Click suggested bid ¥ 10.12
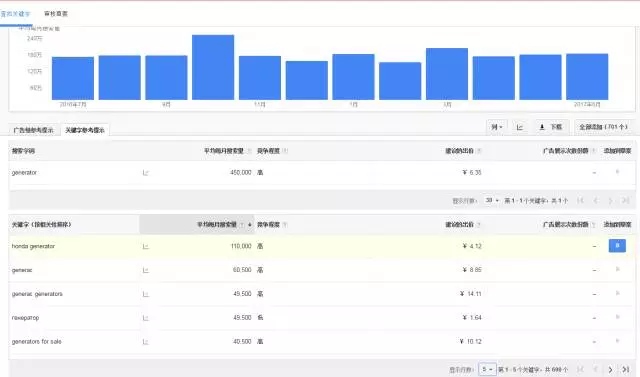The width and height of the screenshot is (640, 377). (471, 342)
